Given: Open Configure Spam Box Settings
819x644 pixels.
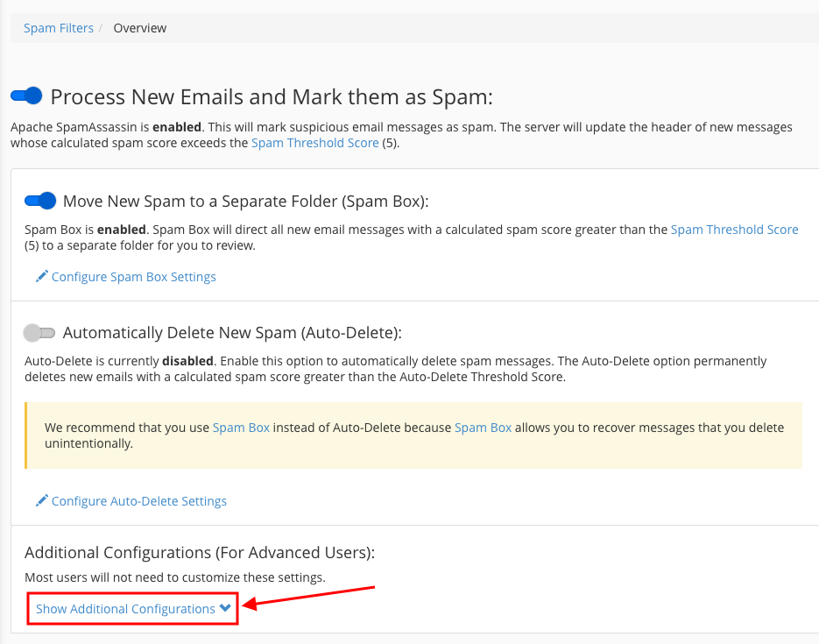Looking at the screenshot, I should click(133, 276).
